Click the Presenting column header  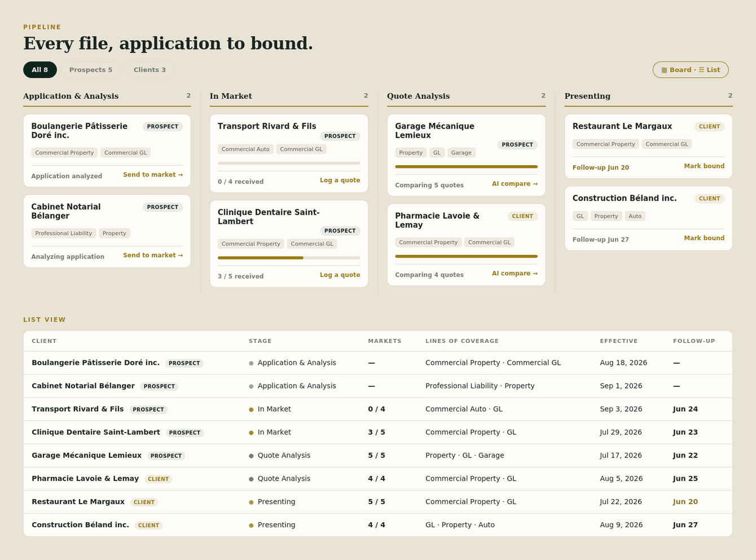[x=587, y=96]
